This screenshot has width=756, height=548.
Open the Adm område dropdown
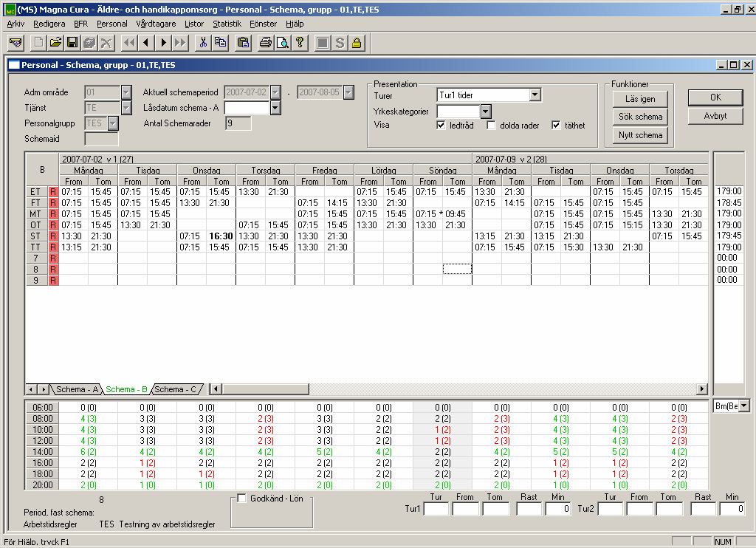tap(126, 92)
